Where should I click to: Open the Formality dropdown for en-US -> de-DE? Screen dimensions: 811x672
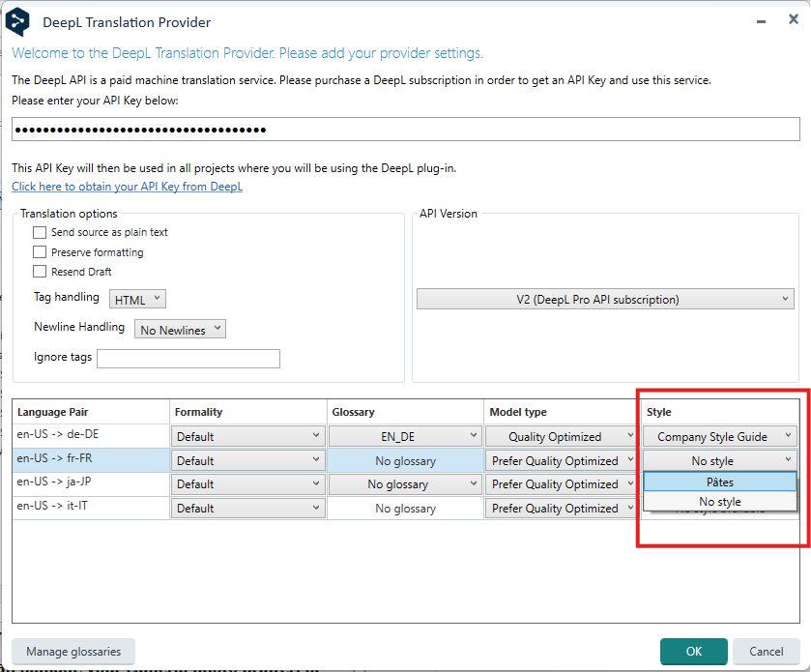[x=246, y=436]
